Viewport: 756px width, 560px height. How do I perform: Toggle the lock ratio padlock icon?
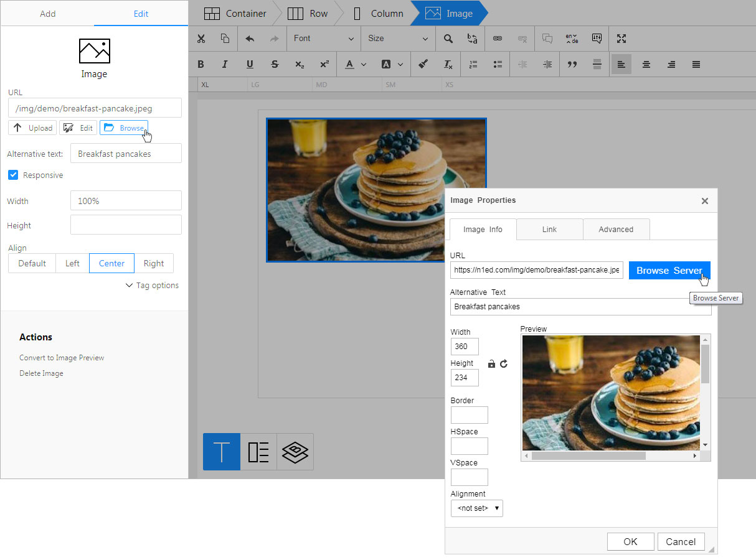tap(491, 364)
